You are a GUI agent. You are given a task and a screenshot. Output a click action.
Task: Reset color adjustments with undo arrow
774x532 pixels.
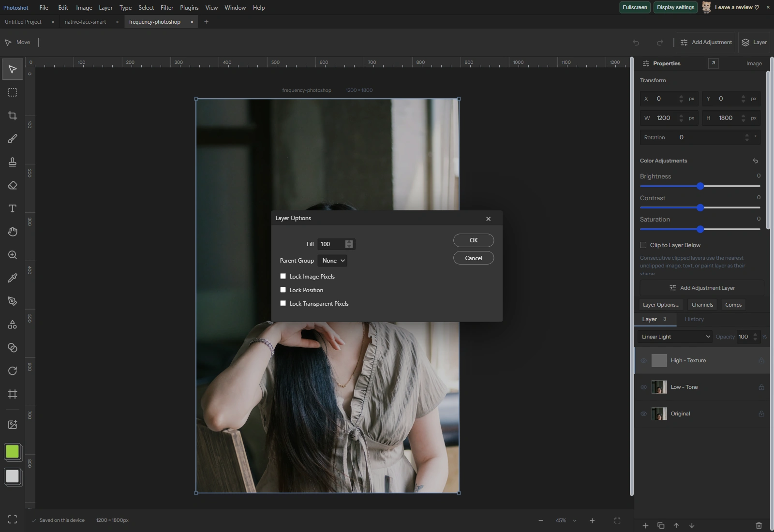[x=755, y=161]
